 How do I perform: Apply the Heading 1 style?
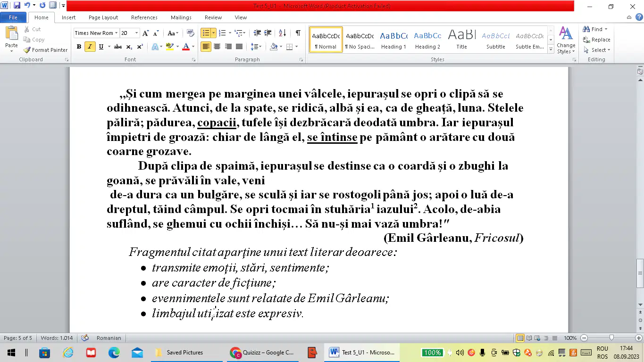click(x=394, y=40)
